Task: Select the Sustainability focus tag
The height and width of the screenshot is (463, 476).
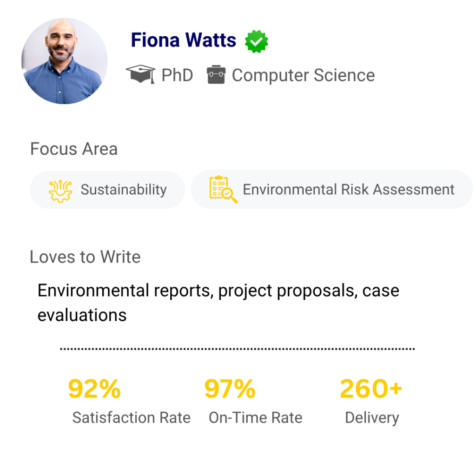Action: point(107,190)
